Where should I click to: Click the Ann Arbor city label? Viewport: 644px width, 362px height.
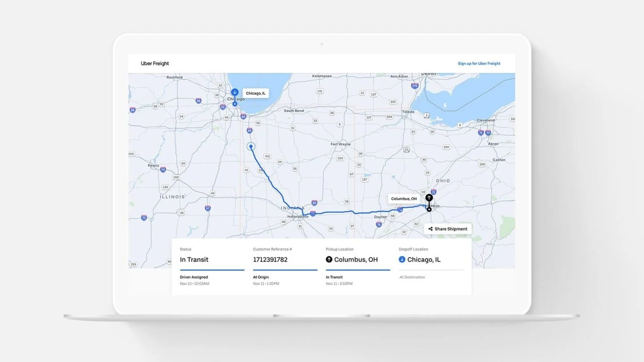tap(399, 76)
